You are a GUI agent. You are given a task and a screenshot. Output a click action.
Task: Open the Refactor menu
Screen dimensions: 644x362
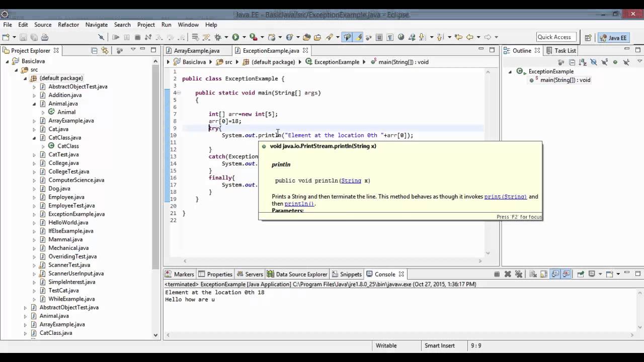(68, 25)
